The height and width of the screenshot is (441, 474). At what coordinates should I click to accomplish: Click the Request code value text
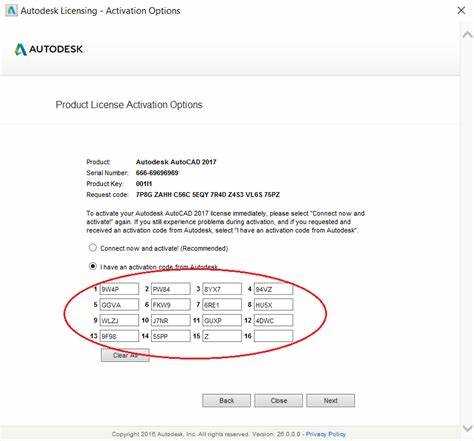click(208, 195)
